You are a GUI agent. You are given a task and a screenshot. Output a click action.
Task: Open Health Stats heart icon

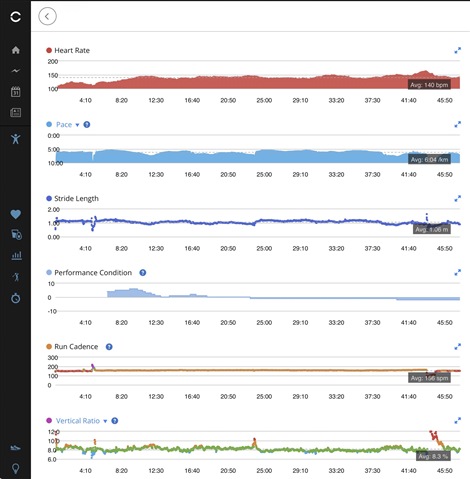click(x=16, y=214)
